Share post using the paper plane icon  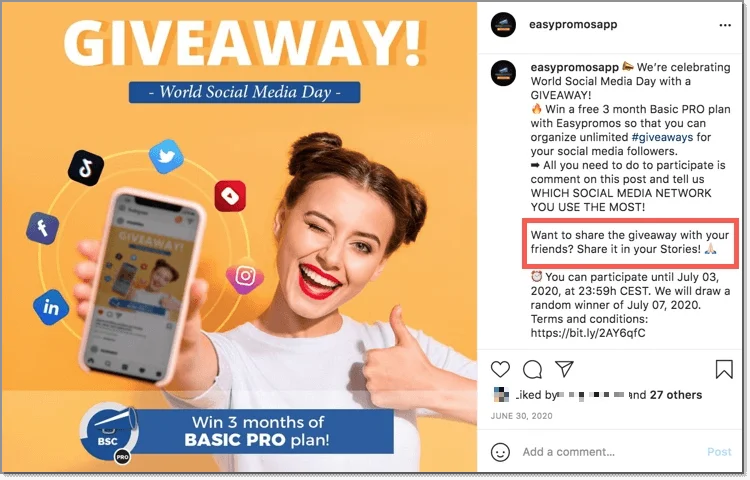pyautogui.click(x=564, y=369)
